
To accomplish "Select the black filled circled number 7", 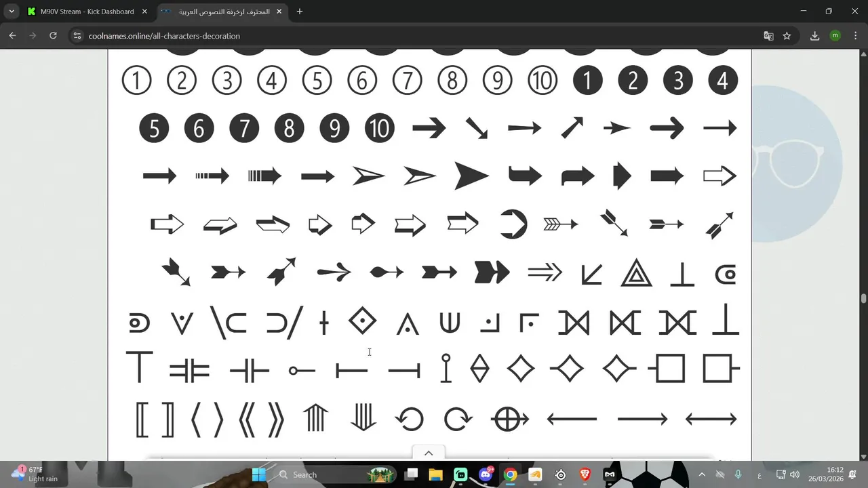I will pyautogui.click(x=244, y=128).
